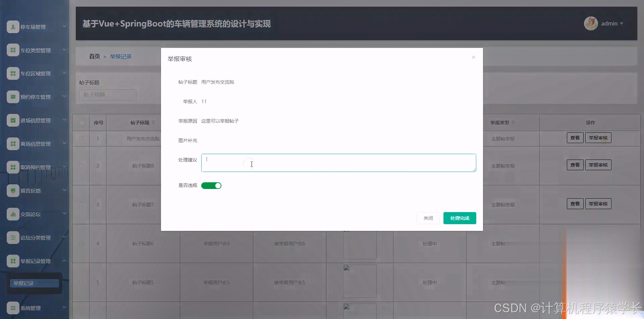Expand the 取消预约管理 menu chevron
The image size is (644, 319).
[x=64, y=167]
